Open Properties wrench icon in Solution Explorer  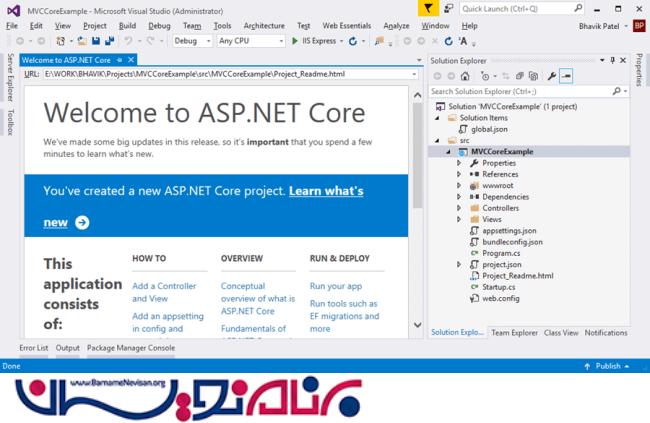point(550,75)
